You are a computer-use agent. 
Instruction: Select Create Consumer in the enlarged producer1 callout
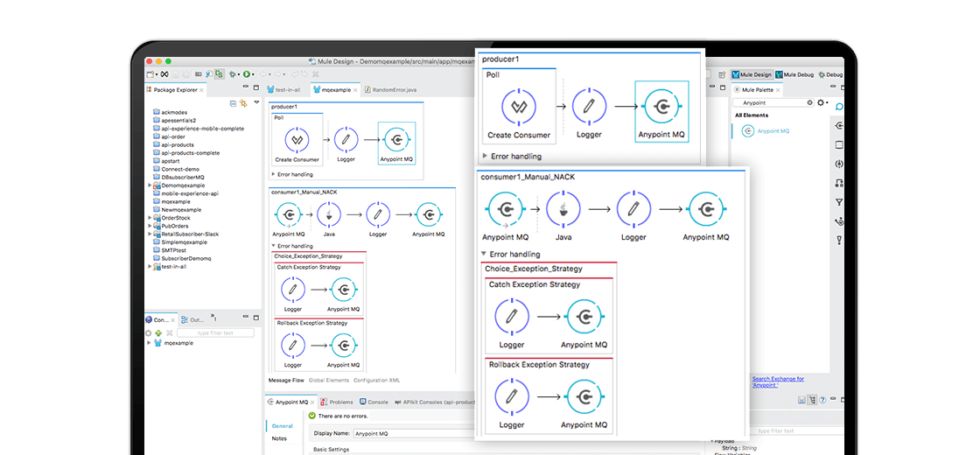click(518, 114)
